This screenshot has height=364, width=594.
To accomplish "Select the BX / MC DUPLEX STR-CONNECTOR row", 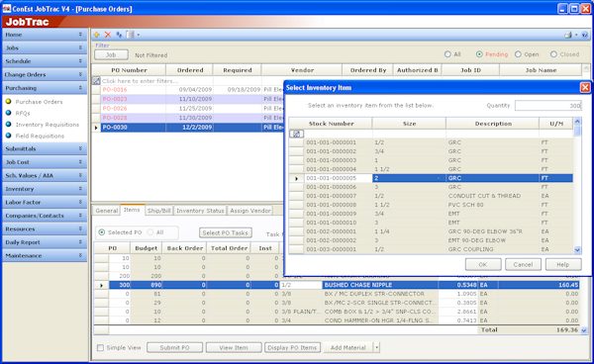I will tap(337, 294).
